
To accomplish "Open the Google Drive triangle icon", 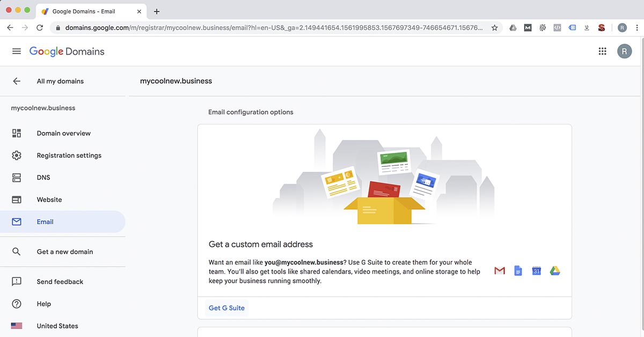I will click(554, 271).
